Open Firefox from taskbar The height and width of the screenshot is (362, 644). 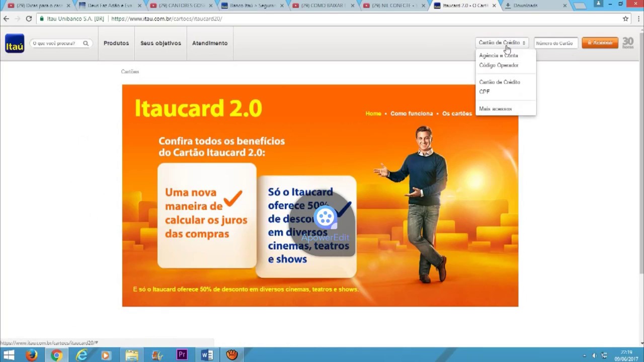tap(32, 355)
